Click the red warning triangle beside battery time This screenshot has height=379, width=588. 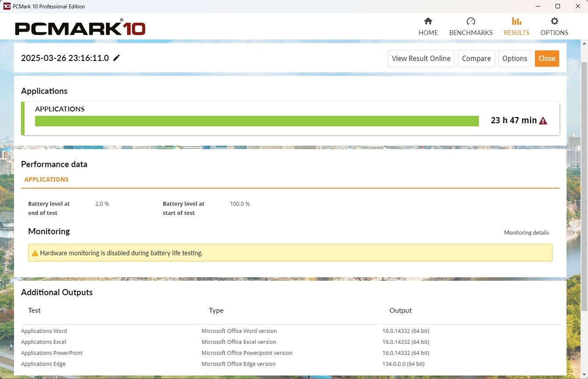click(543, 121)
